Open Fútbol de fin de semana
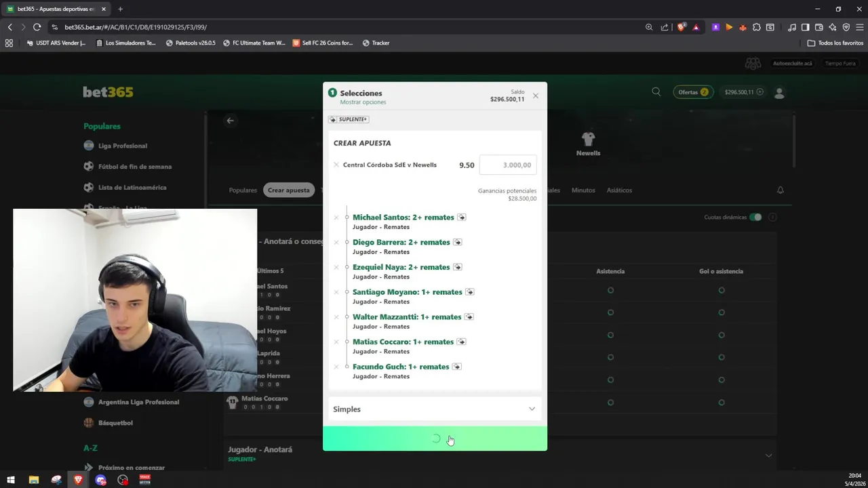Image resolution: width=868 pixels, height=488 pixels. tap(134, 167)
